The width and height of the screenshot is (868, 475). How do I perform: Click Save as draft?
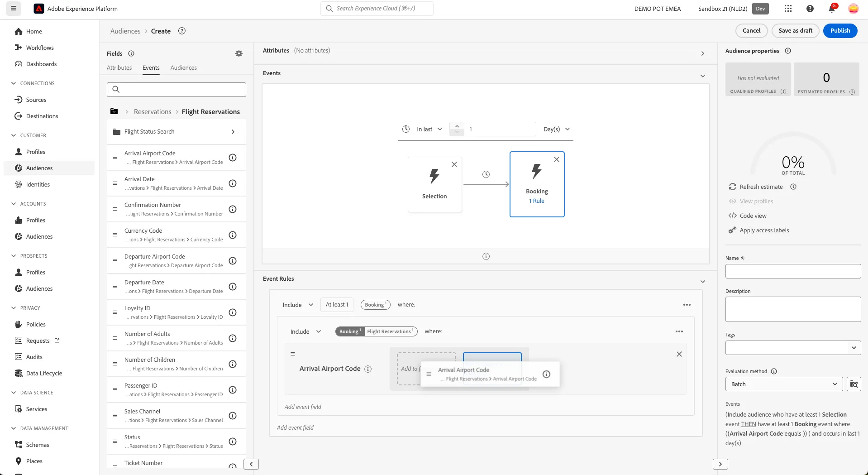[x=795, y=31]
